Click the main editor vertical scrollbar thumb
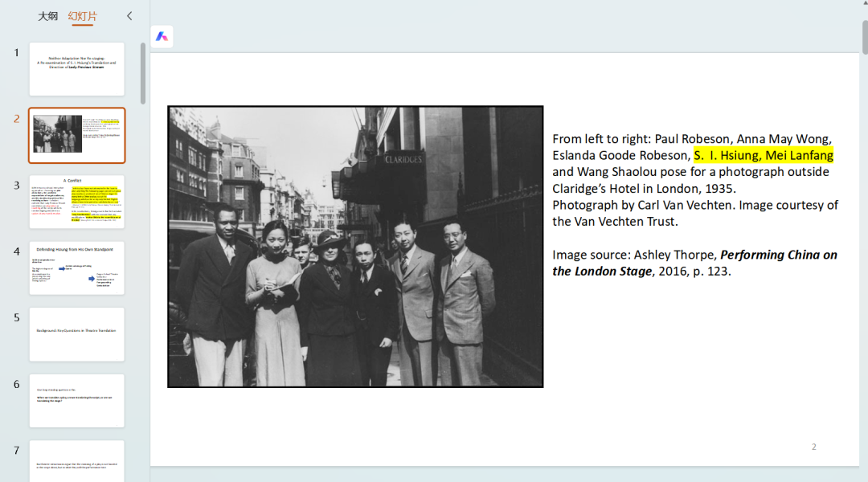The width and height of the screenshot is (868, 482). point(865,36)
